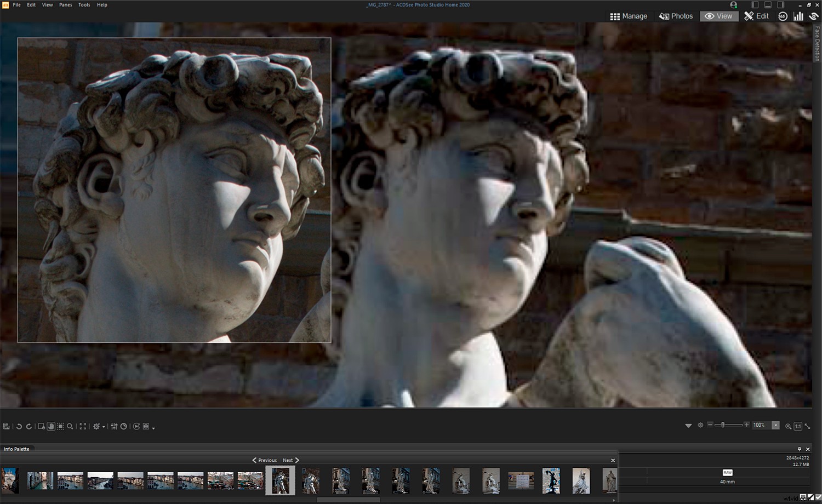Expand the auto-enhance gear dropdown arrow
Screen dimensions: 822x504
(x=104, y=426)
